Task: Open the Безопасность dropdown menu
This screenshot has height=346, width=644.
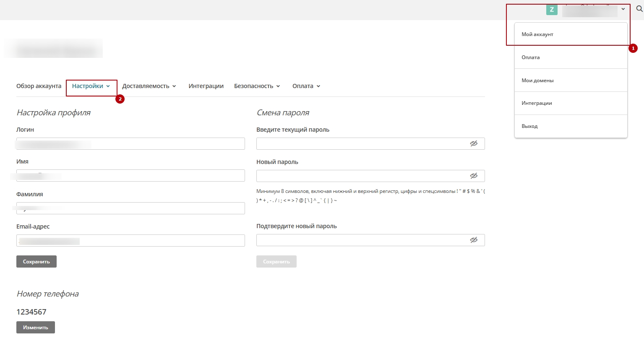Action: coord(257,86)
